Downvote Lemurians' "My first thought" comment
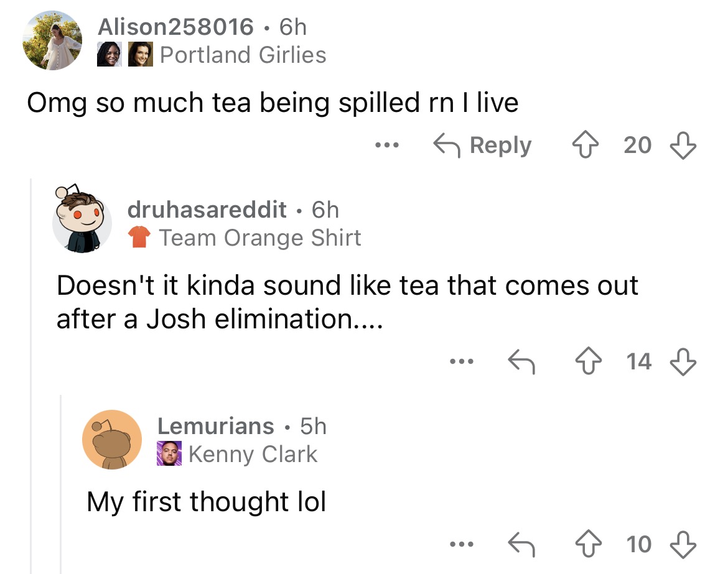 (x=683, y=544)
